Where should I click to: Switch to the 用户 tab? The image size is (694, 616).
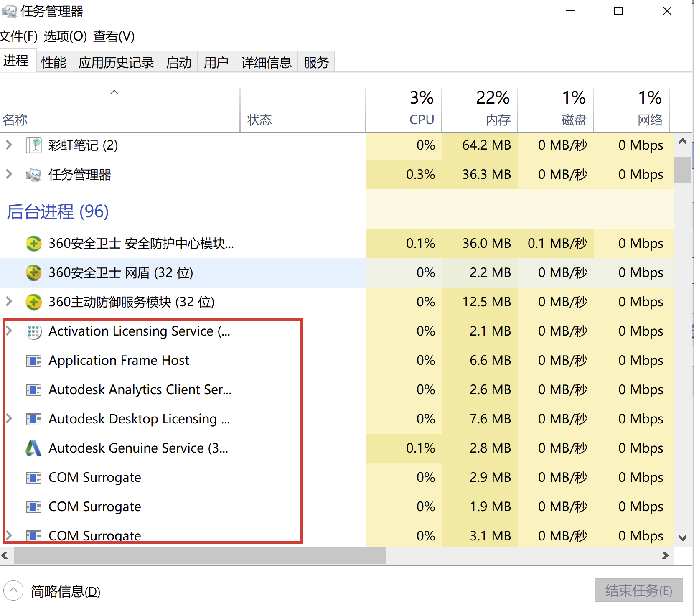[216, 62]
